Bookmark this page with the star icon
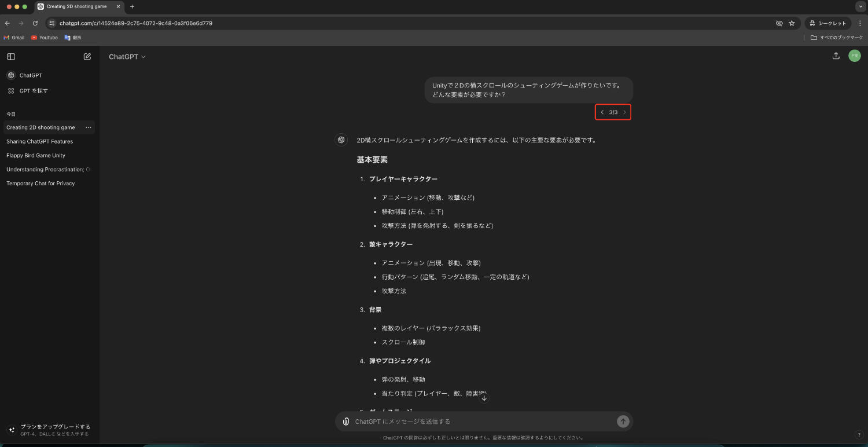 [792, 23]
